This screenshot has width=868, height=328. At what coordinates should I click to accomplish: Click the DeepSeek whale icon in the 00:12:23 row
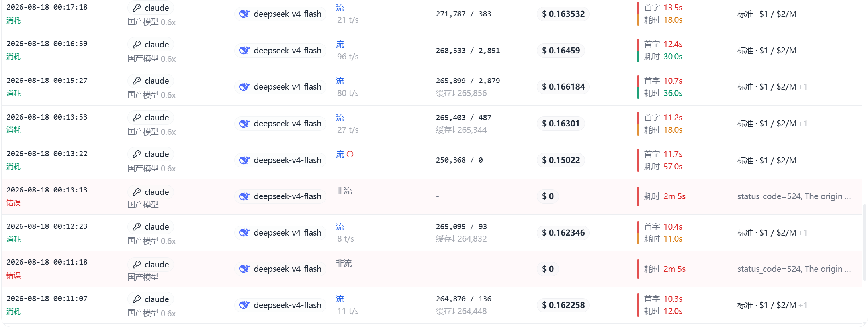tap(244, 233)
